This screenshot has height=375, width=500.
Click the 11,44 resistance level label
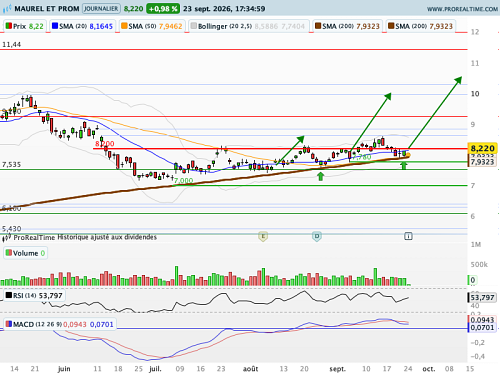tap(11, 44)
